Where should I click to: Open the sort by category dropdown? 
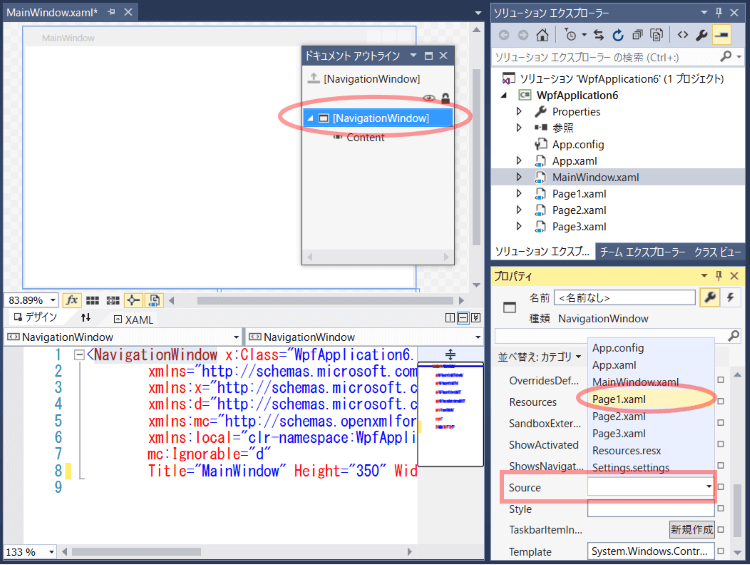(539, 357)
